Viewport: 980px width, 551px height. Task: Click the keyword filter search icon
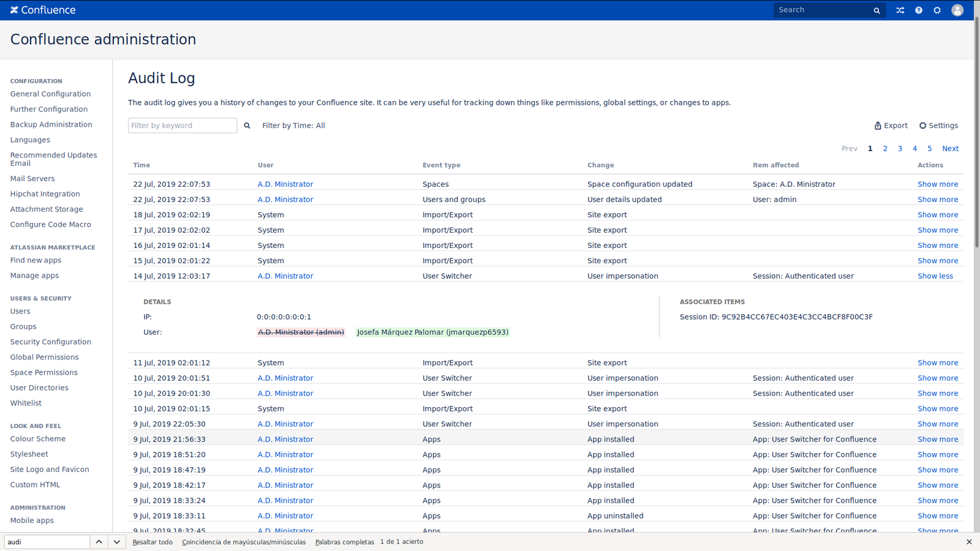pyautogui.click(x=247, y=126)
